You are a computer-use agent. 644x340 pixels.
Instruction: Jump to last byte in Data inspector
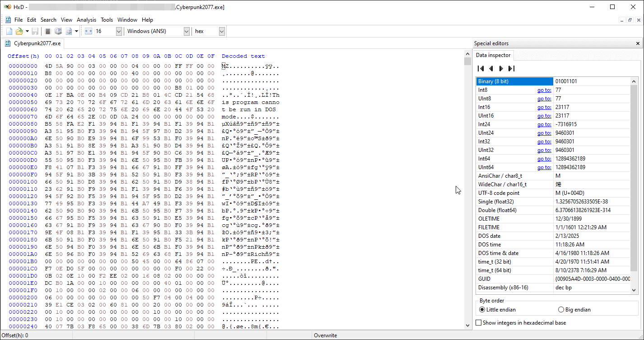pyautogui.click(x=511, y=68)
